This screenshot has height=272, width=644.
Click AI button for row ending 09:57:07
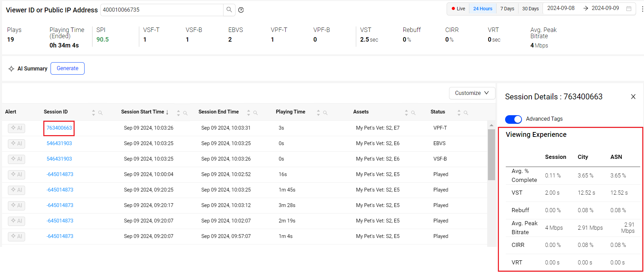[x=17, y=237]
